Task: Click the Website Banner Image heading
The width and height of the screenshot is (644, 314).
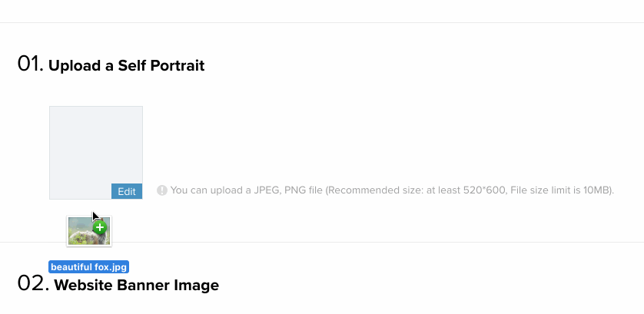Action: tap(136, 285)
